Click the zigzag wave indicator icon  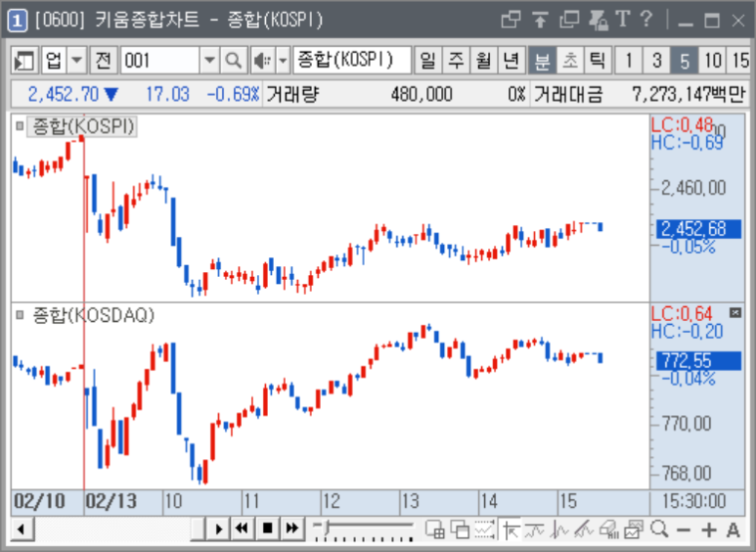coord(559,529)
